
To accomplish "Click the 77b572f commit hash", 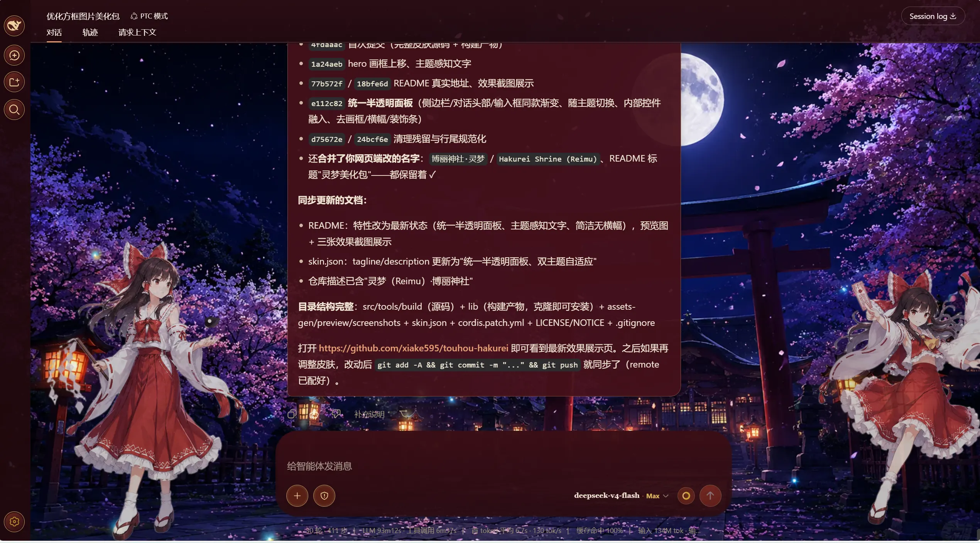I will [326, 84].
